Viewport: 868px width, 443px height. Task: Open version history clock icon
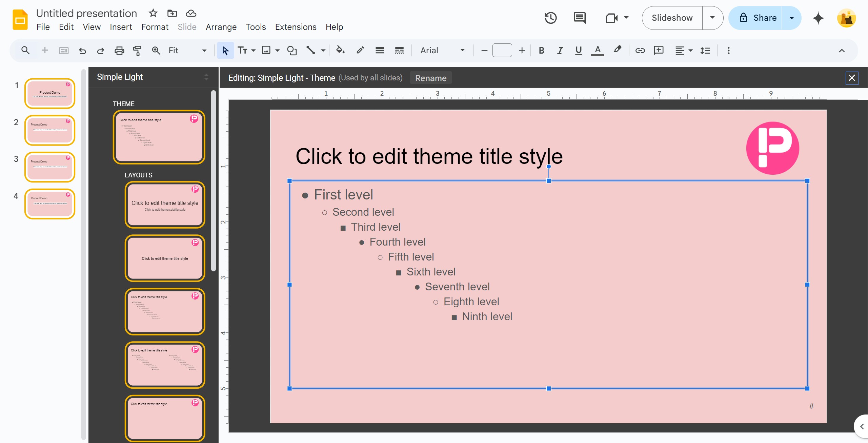pyautogui.click(x=551, y=18)
